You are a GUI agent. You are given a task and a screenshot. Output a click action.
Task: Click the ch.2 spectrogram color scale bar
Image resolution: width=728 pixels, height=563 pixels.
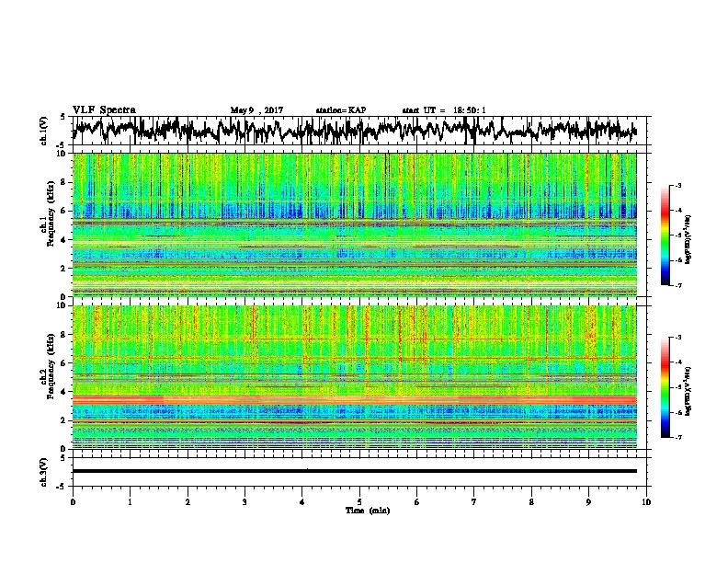click(665, 387)
